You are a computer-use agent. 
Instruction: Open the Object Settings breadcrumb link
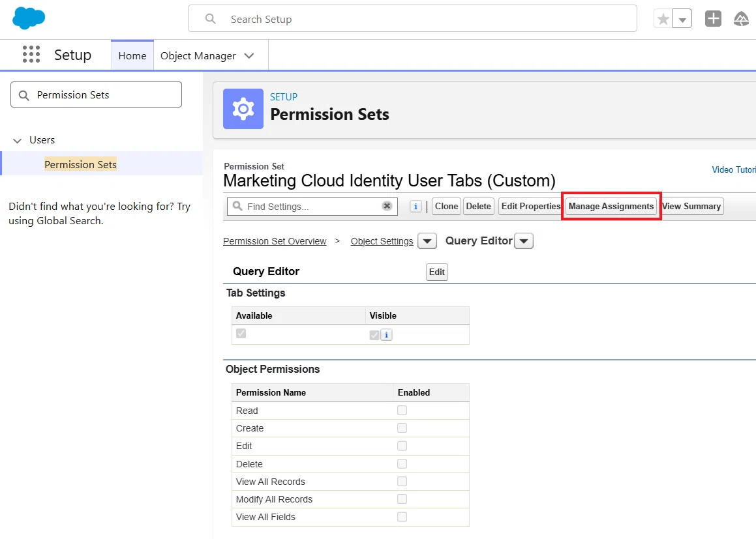point(382,241)
